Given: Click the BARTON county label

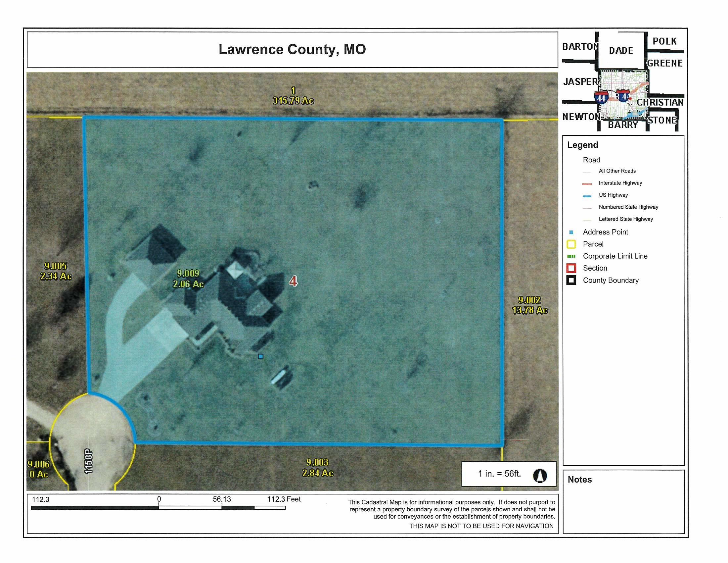Looking at the screenshot, I should click(x=580, y=46).
